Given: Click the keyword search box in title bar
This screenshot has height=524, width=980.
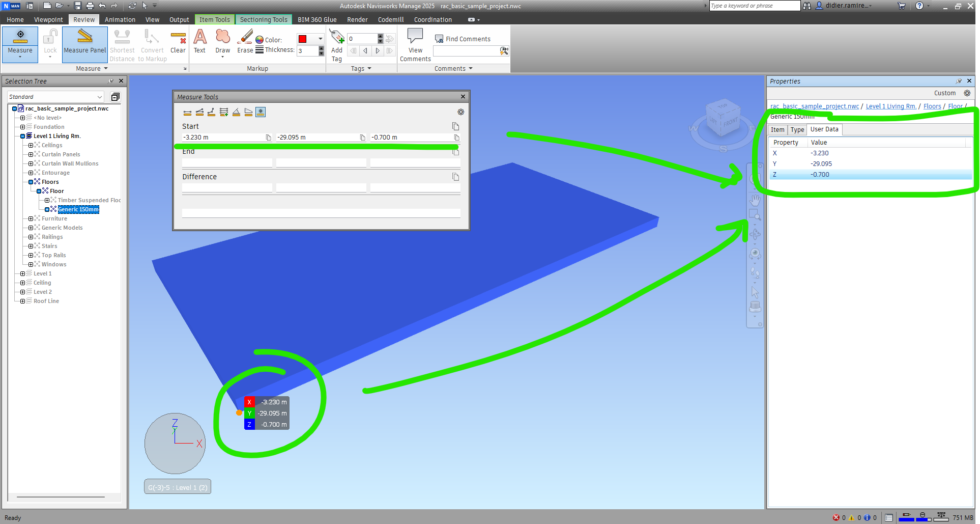Looking at the screenshot, I should coord(755,6).
